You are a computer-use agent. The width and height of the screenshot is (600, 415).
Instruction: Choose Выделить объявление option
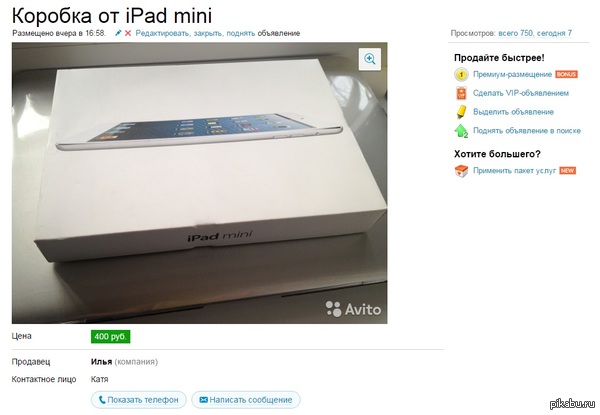513,112
